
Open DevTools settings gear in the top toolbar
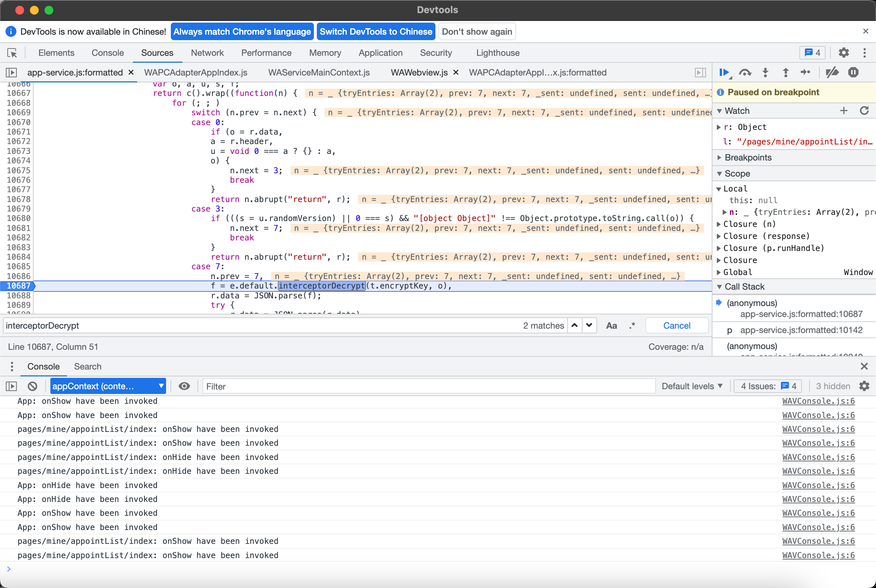844,53
